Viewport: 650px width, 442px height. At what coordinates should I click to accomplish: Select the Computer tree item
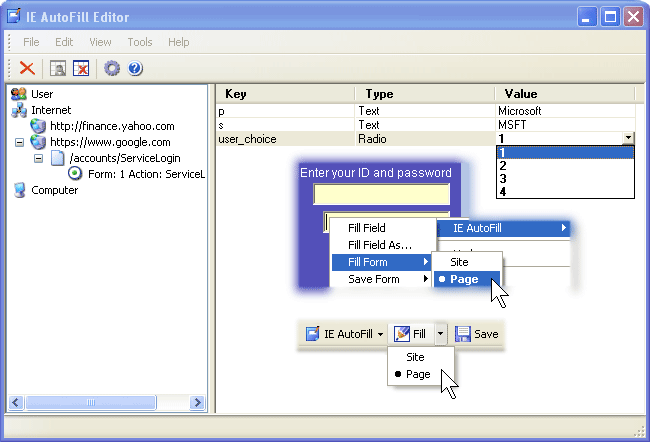pos(54,190)
